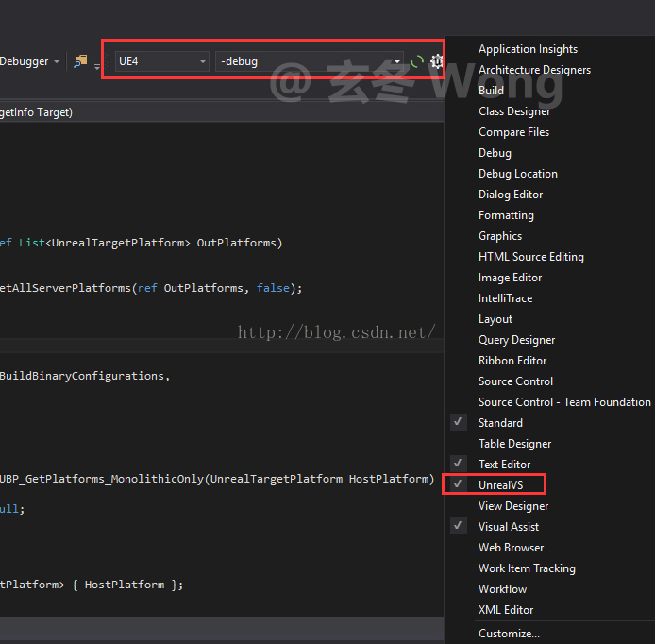Expand the Debugger dropdown arrow
Screen dimensions: 655x644
click(57, 62)
